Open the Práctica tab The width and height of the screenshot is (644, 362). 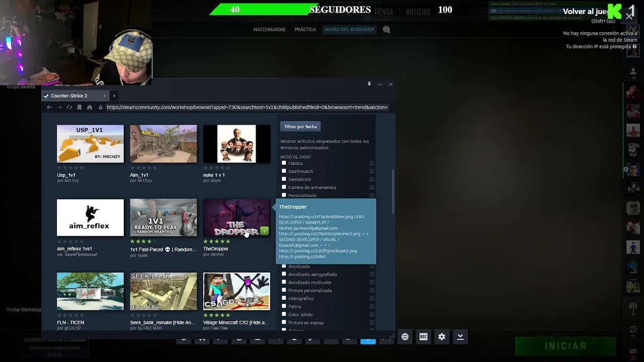click(x=305, y=30)
